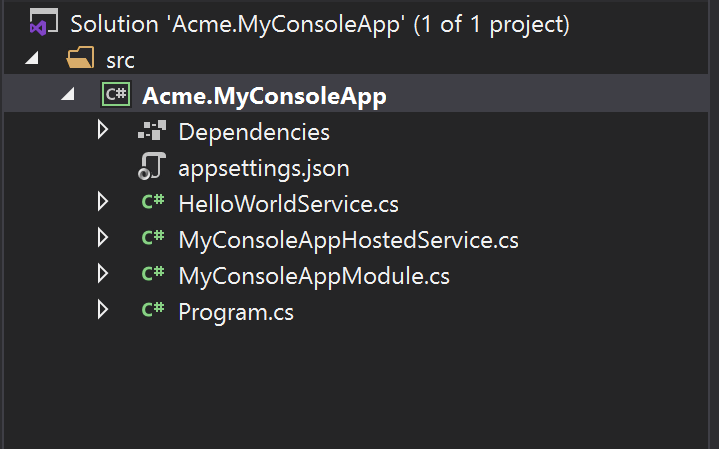
Task: Click the appsettings.json file icon
Action: pyautogui.click(x=152, y=166)
